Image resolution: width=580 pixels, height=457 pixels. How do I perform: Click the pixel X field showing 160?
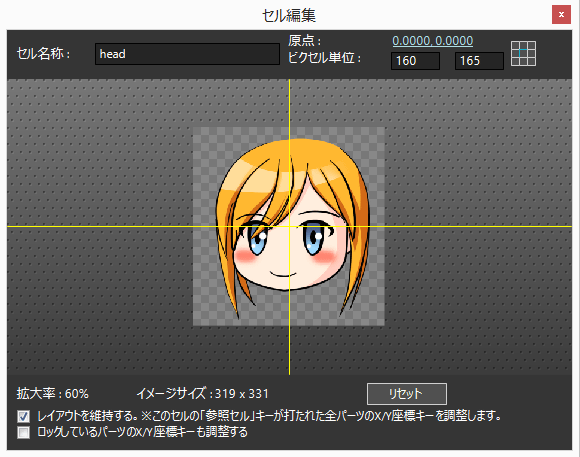(x=415, y=61)
